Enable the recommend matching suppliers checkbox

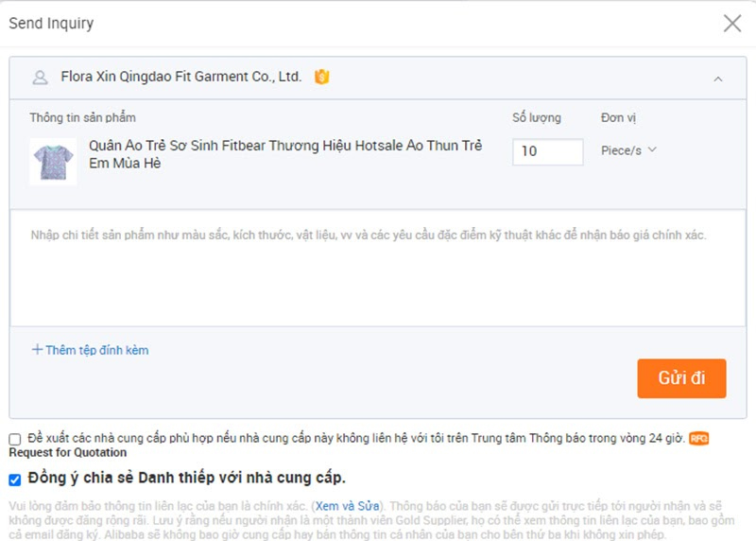[x=15, y=439]
